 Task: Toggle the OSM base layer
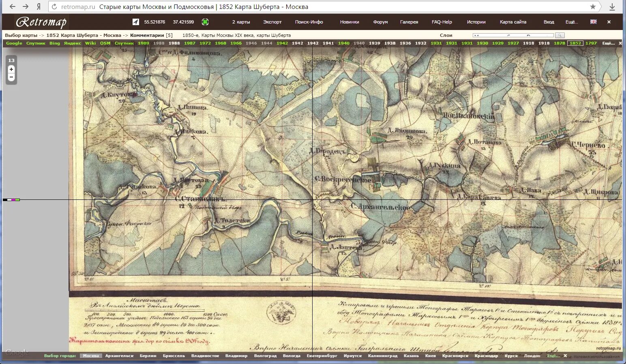coord(105,43)
